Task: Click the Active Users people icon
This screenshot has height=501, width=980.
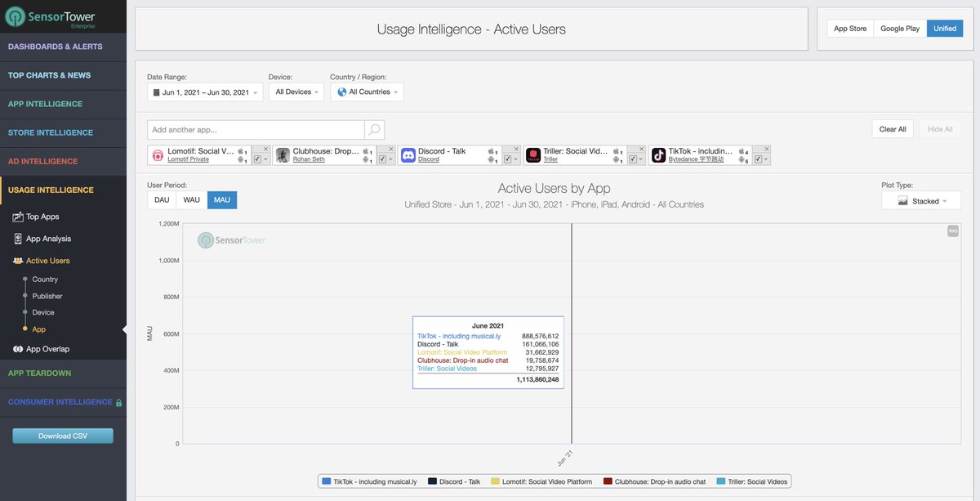Action: 18,261
